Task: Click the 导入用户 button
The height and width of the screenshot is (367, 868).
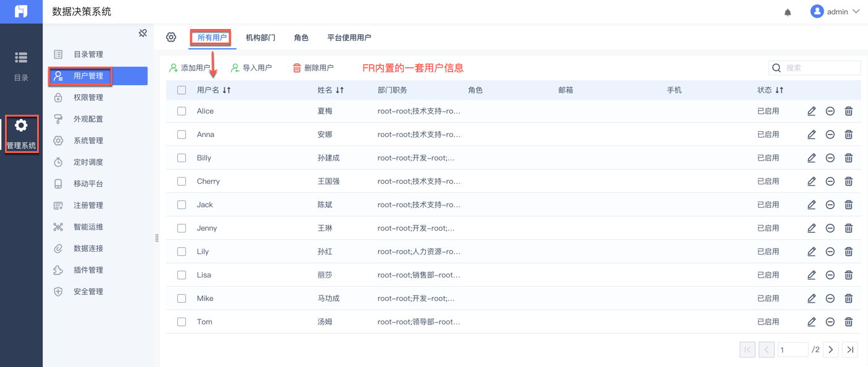Action: [x=251, y=68]
